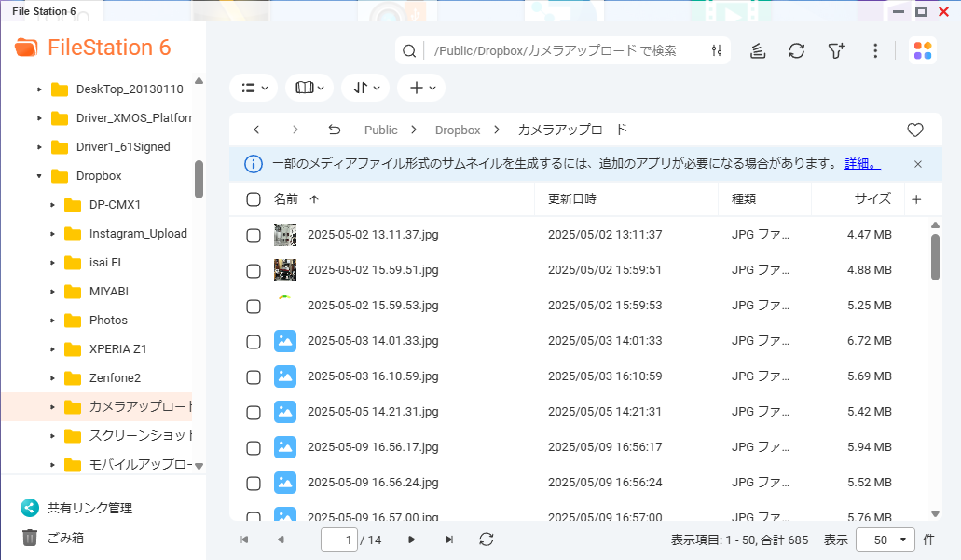This screenshot has height=560, width=961.
Task: Select checkbox for 2025-05-05 14.21.31.jpg
Action: point(254,413)
